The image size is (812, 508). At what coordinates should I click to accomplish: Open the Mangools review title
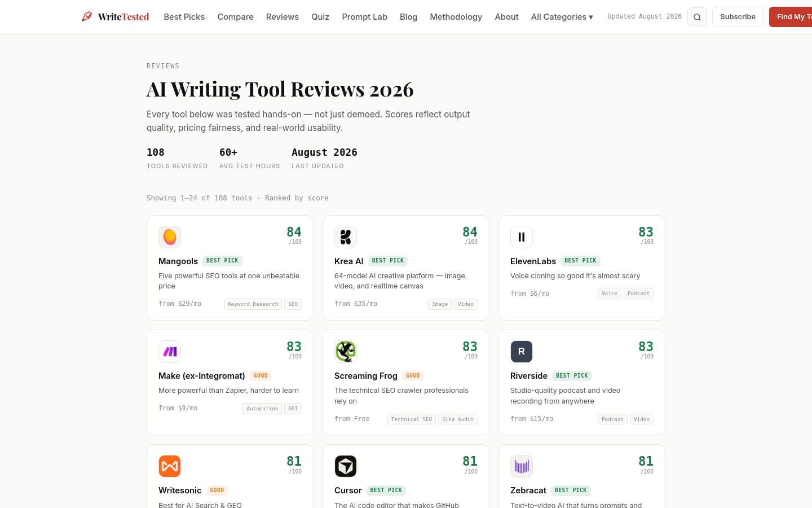pos(178,261)
